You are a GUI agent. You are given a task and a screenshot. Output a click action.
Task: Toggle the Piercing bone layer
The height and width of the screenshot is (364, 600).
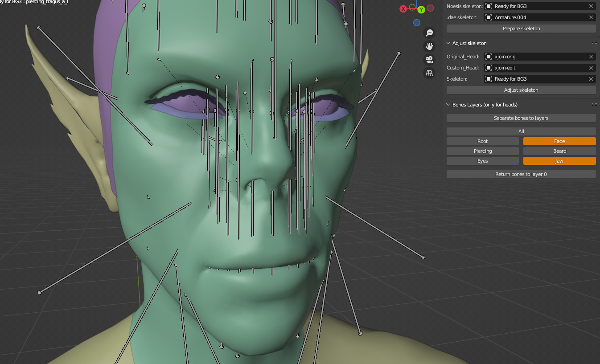(x=483, y=151)
